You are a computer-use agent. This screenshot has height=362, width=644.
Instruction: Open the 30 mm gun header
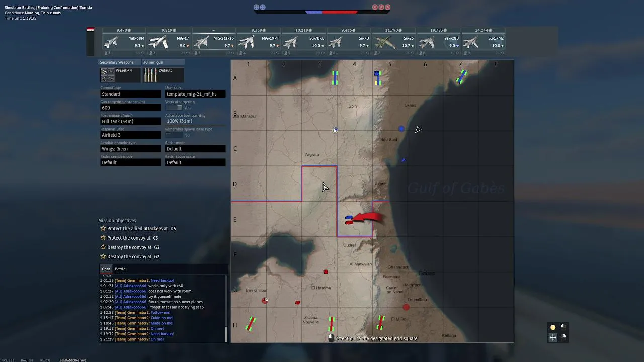[163, 62]
